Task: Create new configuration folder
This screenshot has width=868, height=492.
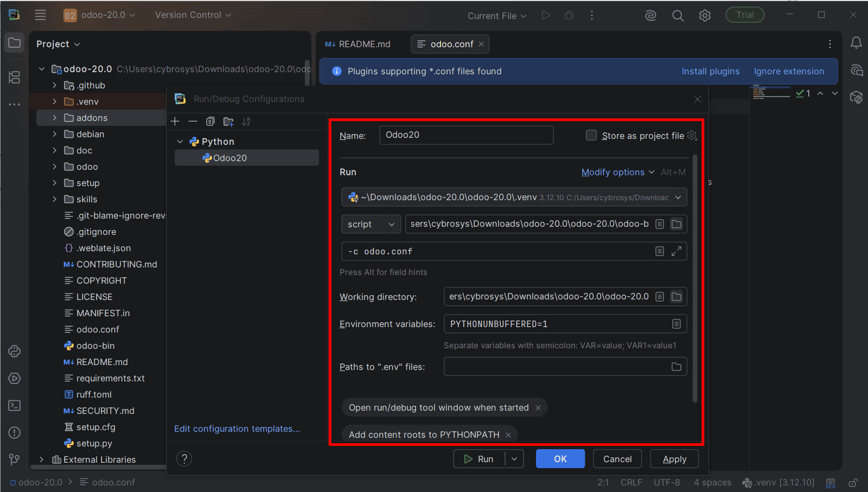Action: click(228, 122)
